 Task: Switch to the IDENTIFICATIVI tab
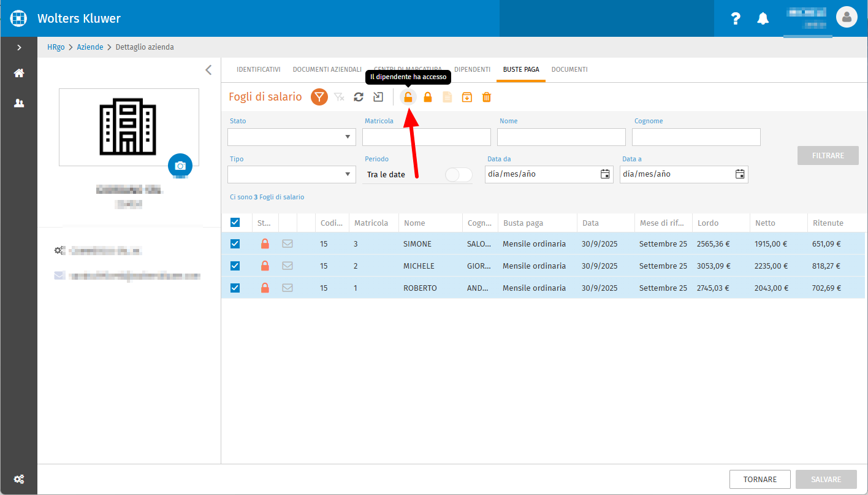click(x=259, y=69)
